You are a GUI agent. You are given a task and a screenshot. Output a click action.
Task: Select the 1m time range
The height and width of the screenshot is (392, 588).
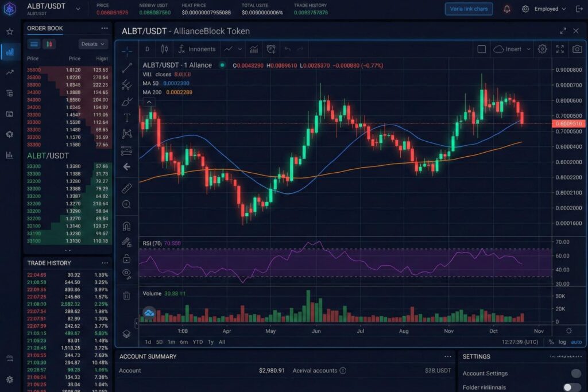pos(171,342)
